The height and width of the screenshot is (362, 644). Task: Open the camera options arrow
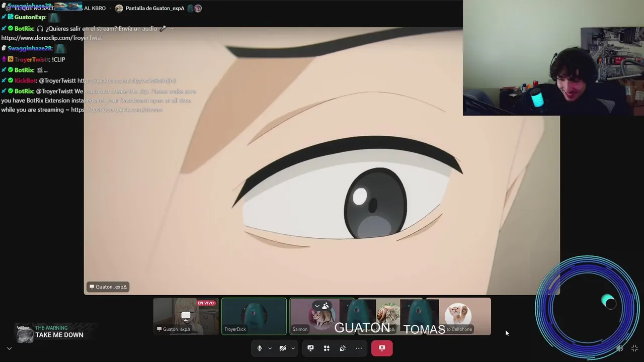tap(293, 348)
